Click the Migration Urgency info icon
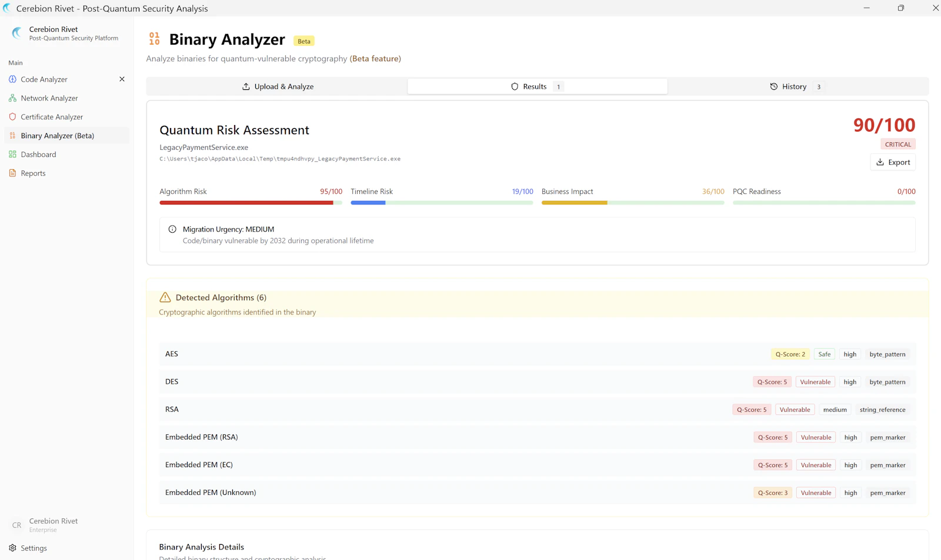The image size is (941, 560). (172, 229)
